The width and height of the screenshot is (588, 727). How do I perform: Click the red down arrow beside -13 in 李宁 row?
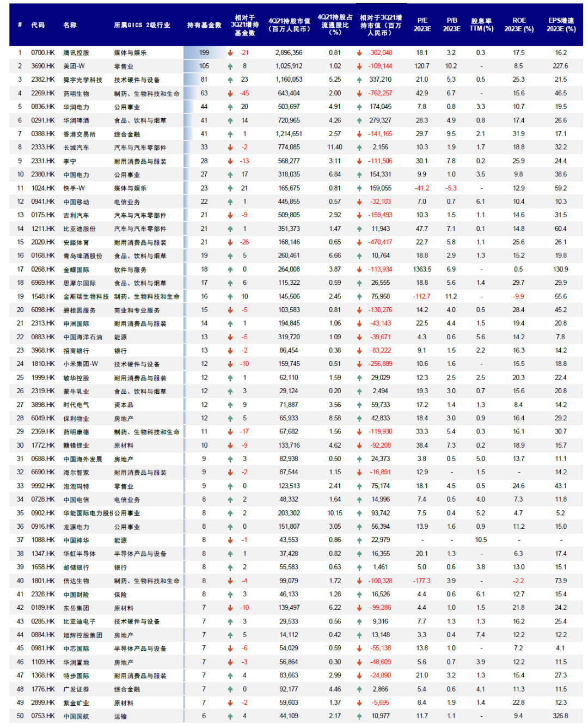(230, 161)
